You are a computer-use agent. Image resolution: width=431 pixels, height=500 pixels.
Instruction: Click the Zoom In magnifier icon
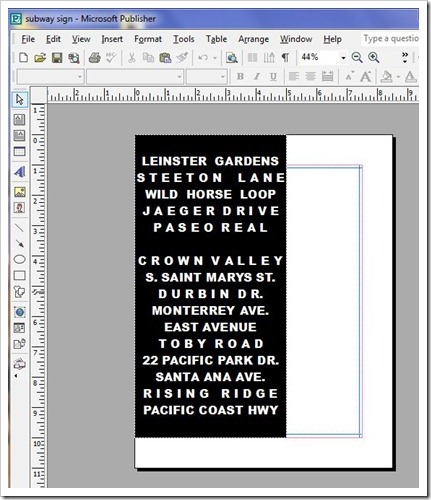(374, 58)
